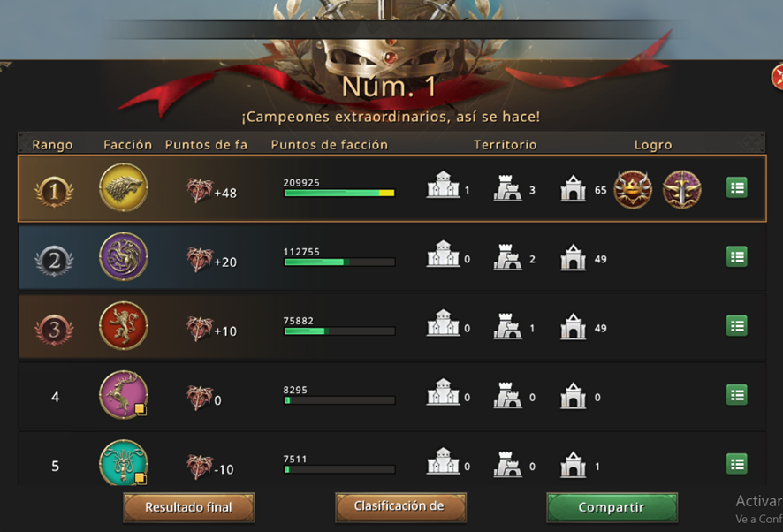This screenshot has width=783, height=532.
Task: View the sword achievement badge
Action: (681, 189)
